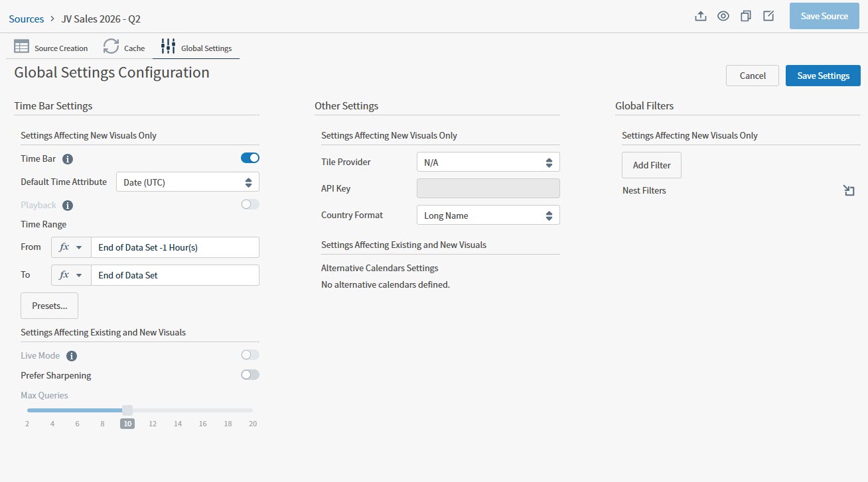This screenshot has width=868, height=482.
Task: Click the Save Source button
Action: click(x=824, y=16)
